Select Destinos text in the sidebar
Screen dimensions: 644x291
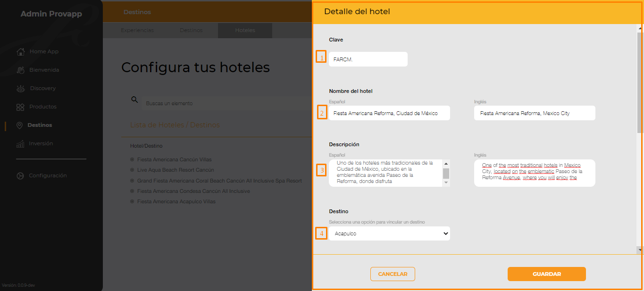[x=40, y=125]
